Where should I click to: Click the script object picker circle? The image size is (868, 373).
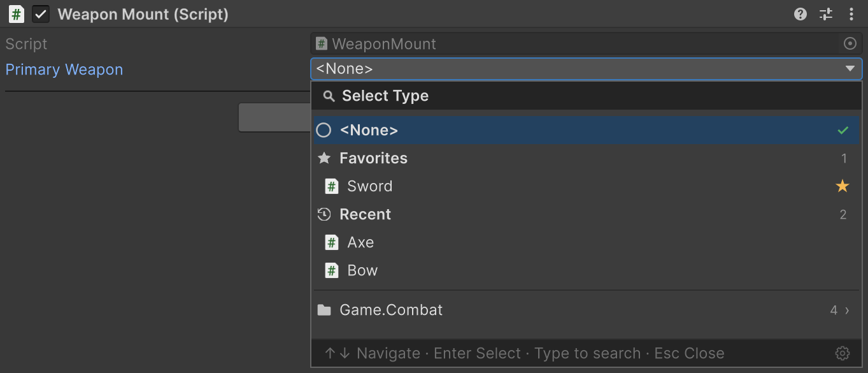pyautogui.click(x=850, y=43)
